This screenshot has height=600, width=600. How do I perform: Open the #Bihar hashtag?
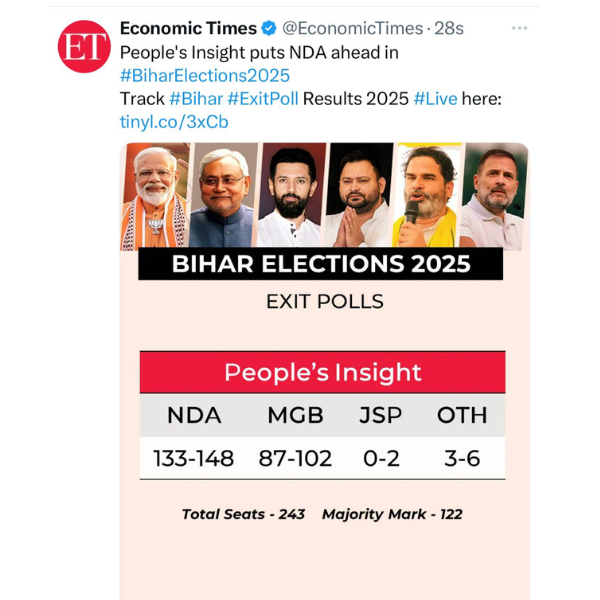pyautogui.click(x=196, y=98)
